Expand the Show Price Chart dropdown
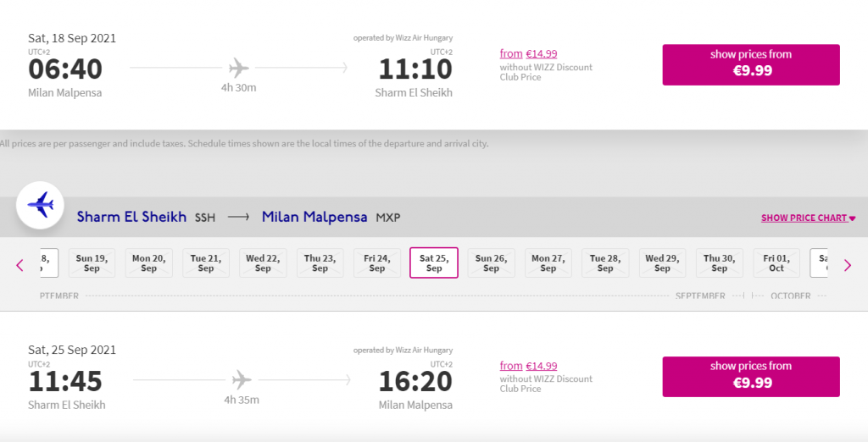Viewport: 868px width, 442px height. pyautogui.click(x=808, y=218)
